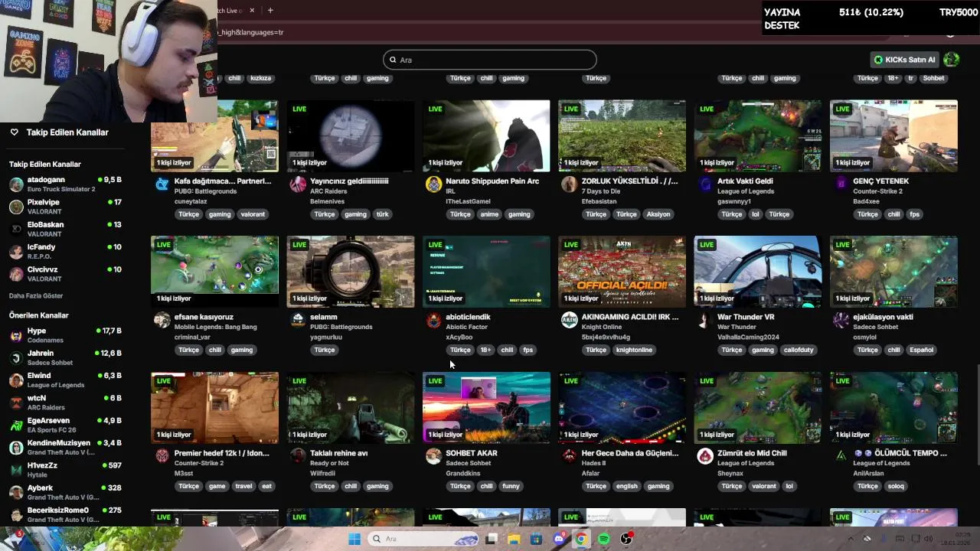Open Hype's avatar in recommended channels
This screenshot has width=980, height=551.
click(16, 335)
